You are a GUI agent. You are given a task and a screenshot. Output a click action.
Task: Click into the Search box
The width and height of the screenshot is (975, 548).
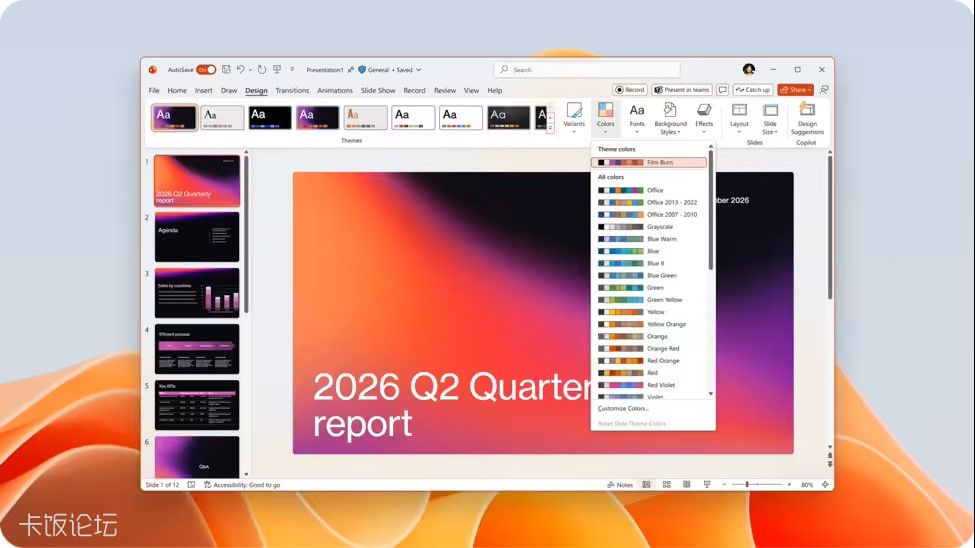point(587,70)
